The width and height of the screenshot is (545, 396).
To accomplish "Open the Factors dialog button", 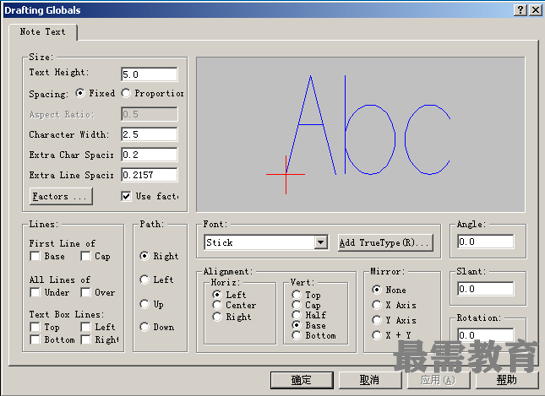I will coord(61,196).
